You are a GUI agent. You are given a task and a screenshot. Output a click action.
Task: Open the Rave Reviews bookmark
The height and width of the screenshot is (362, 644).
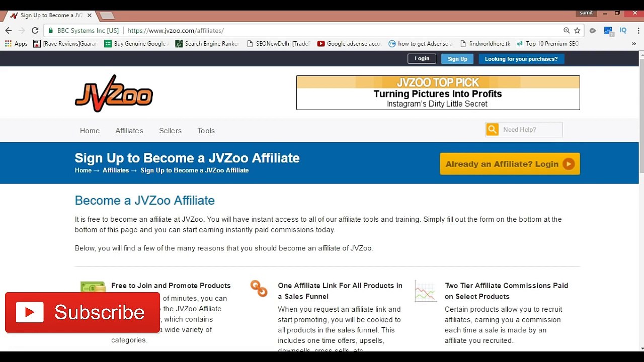[x=65, y=44]
